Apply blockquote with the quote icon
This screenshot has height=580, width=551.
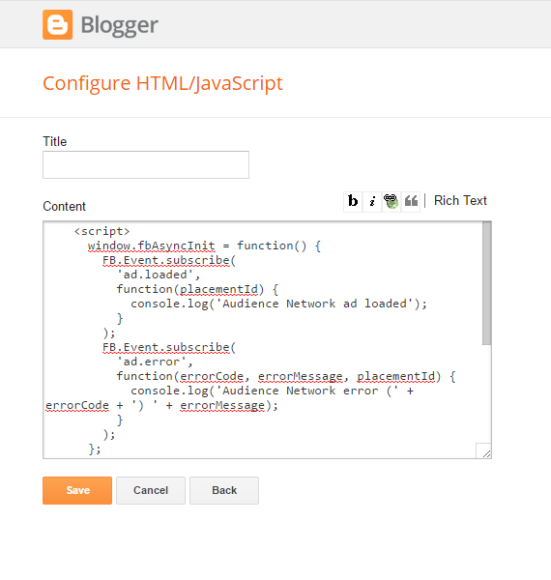(x=411, y=201)
